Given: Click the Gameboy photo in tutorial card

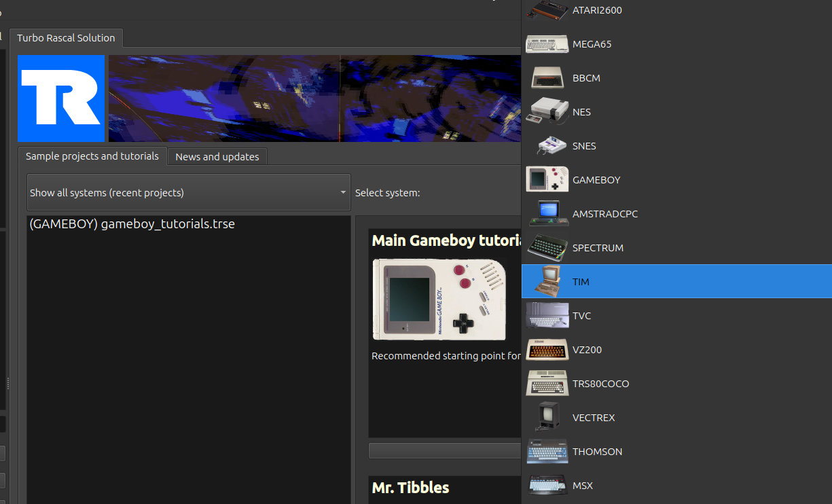Looking at the screenshot, I should (x=439, y=300).
